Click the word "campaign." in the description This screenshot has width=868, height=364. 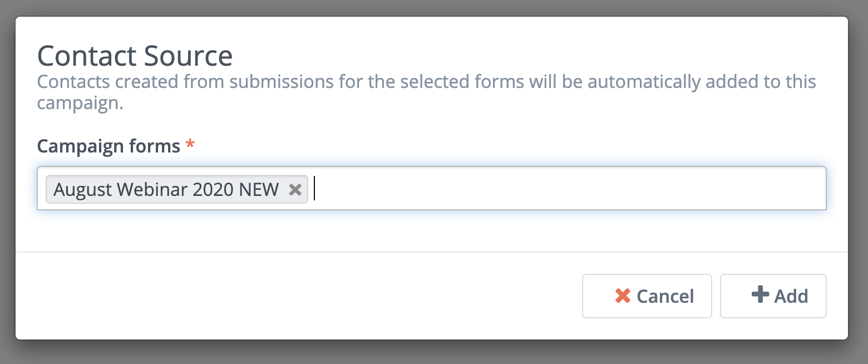pyautogui.click(x=80, y=104)
